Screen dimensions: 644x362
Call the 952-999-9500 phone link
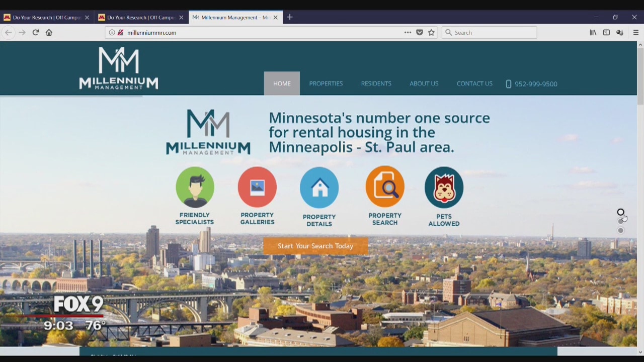(x=535, y=84)
